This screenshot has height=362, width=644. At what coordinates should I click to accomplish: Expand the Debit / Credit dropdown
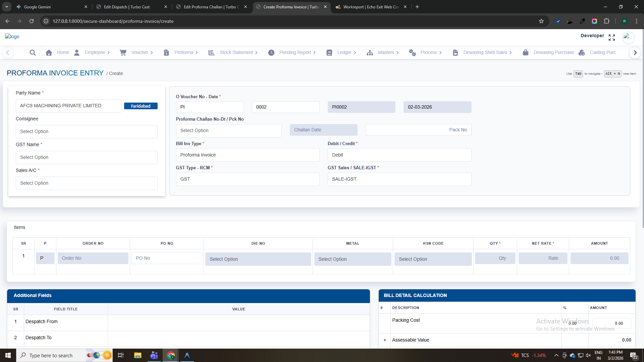tap(399, 155)
